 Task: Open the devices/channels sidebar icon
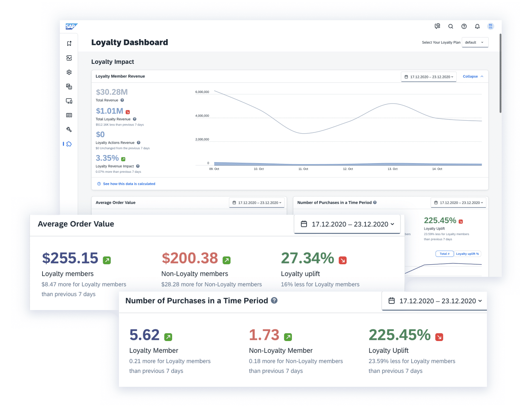69,101
